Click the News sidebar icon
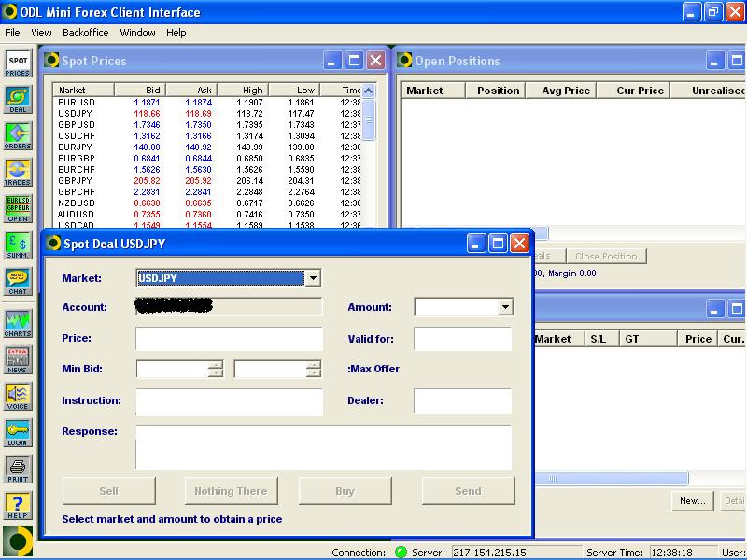 tap(18, 359)
